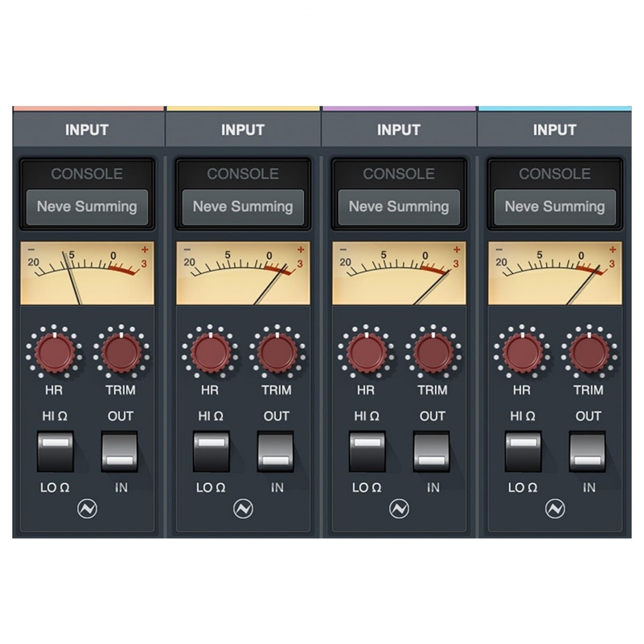
Task: Click the yellow channel color bar
Action: coord(243,108)
